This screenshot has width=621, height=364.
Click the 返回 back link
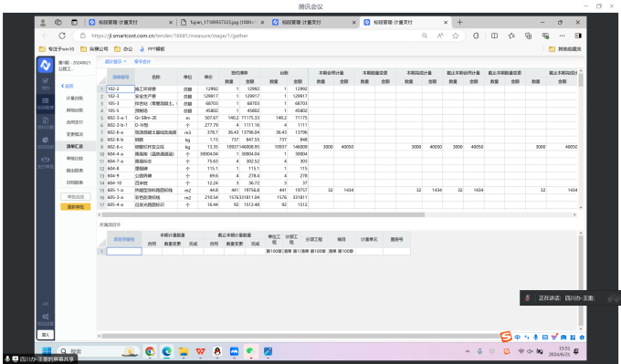[68, 86]
